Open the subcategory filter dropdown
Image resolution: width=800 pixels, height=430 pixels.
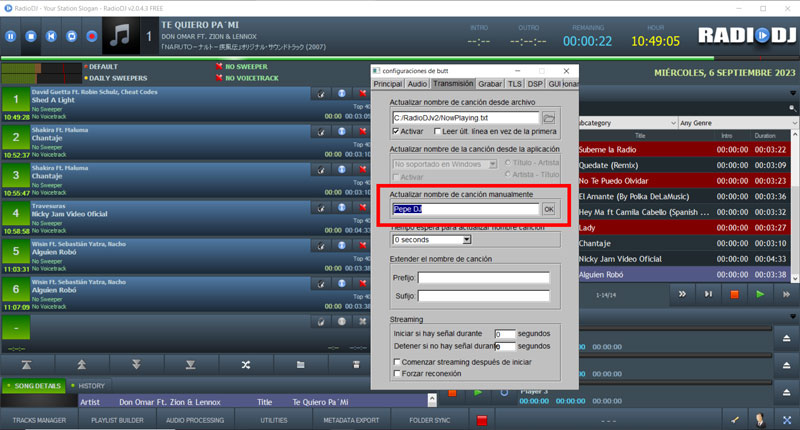(x=628, y=123)
